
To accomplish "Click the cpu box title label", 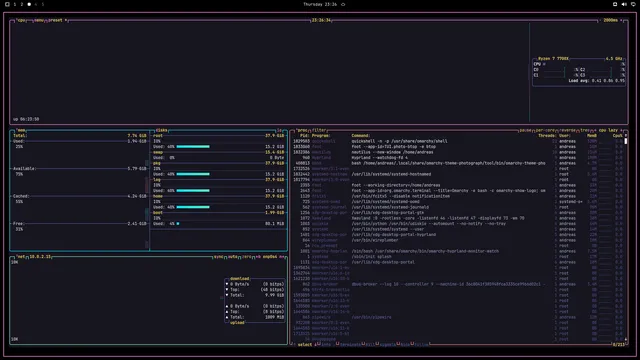I will click(x=21, y=20).
